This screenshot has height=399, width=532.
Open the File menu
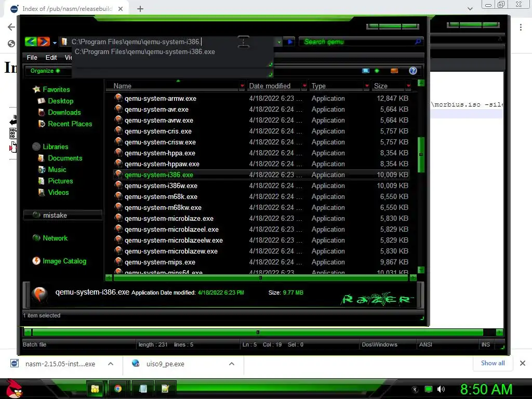coord(32,57)
